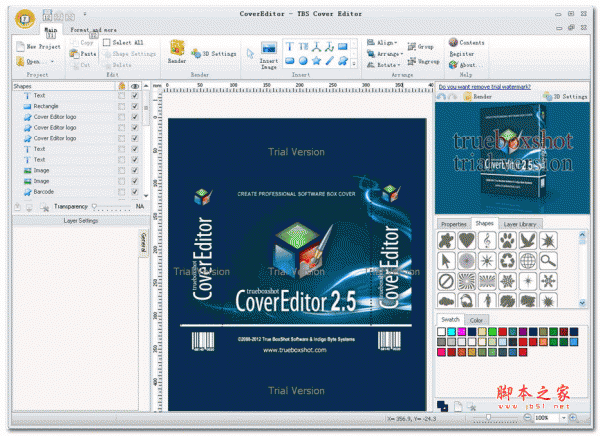Hide the Cover Editor logo layer below Rectangle
Image resolution: width=600 pixels, height=436 pixels.
pos(135,117)
